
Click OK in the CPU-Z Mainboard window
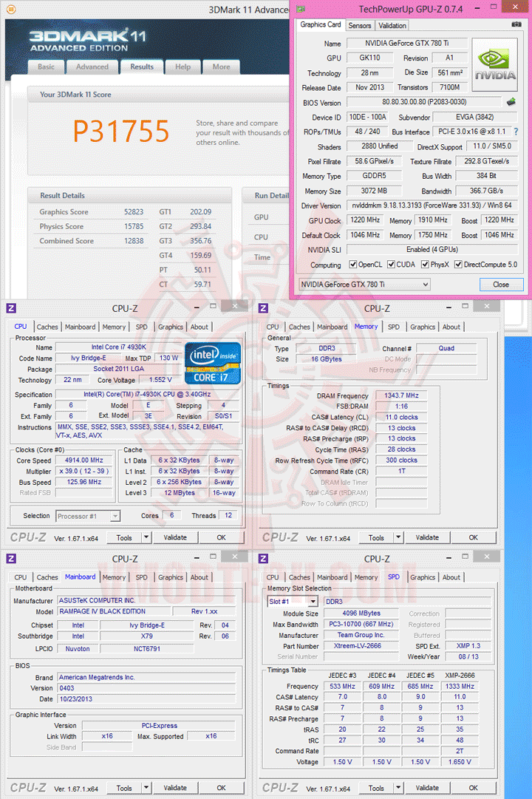[221, 788]
